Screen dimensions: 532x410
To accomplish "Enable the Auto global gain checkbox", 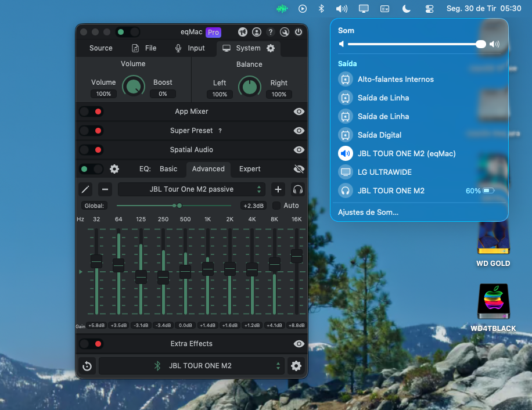I will click(276, 206).
